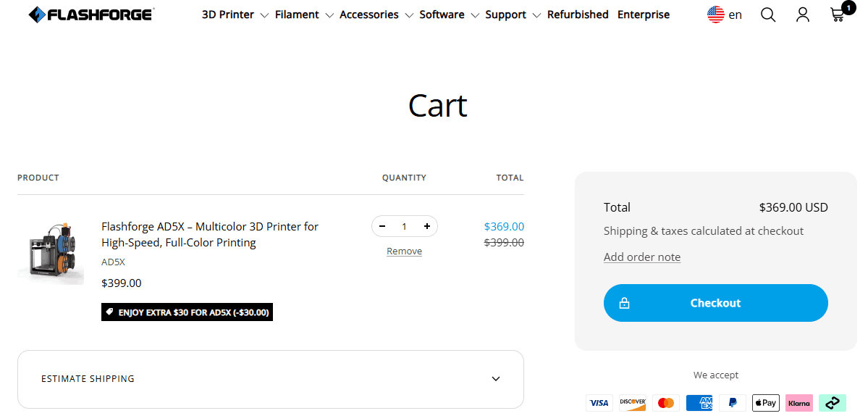Click the Klarna payment icon
868x416 pixels.
799,403
